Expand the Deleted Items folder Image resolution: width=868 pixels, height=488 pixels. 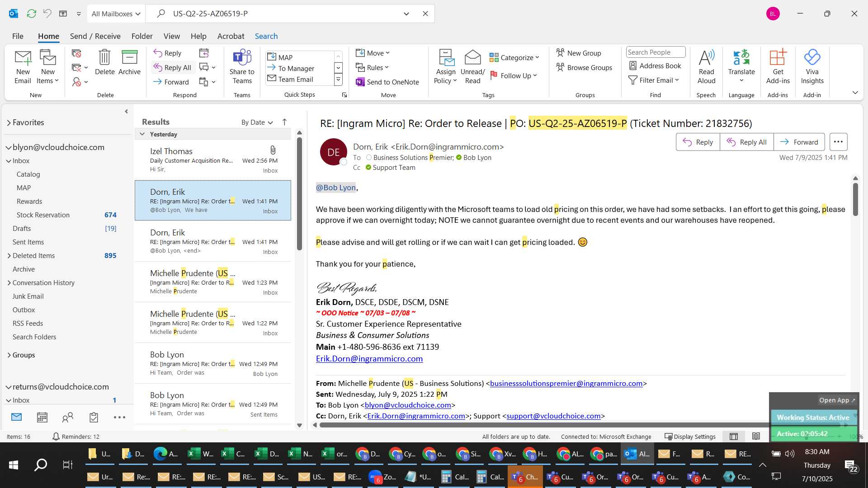(9, 256)
